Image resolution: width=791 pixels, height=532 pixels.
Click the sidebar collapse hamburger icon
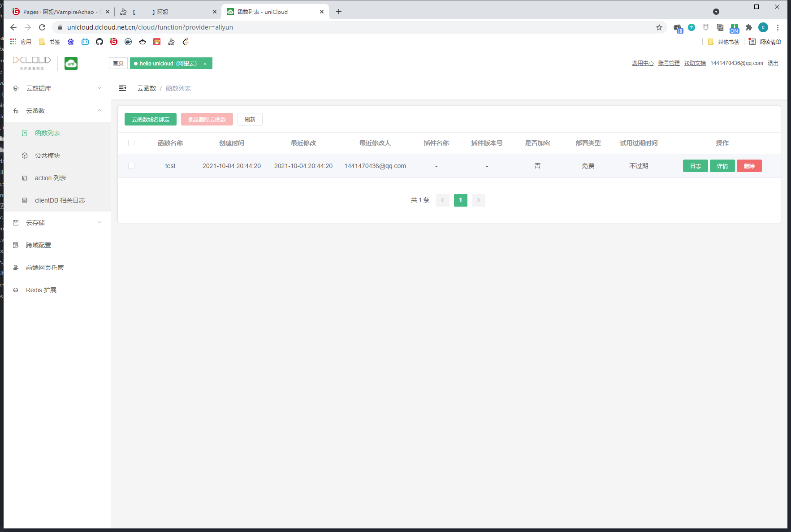pos(122,88)
